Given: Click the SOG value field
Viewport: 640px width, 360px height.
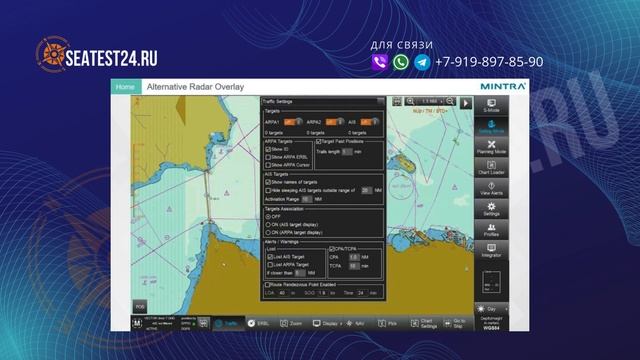Looking at the screenshot, I should (322, 293).
